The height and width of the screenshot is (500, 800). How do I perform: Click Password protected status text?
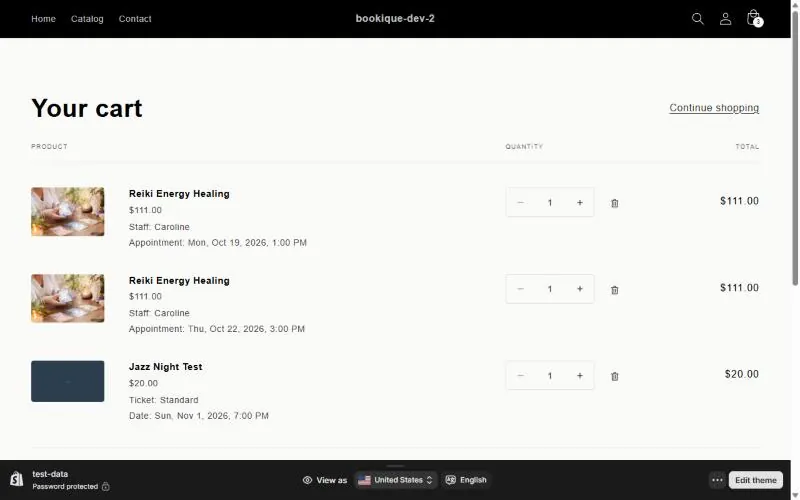coord(65,486)
